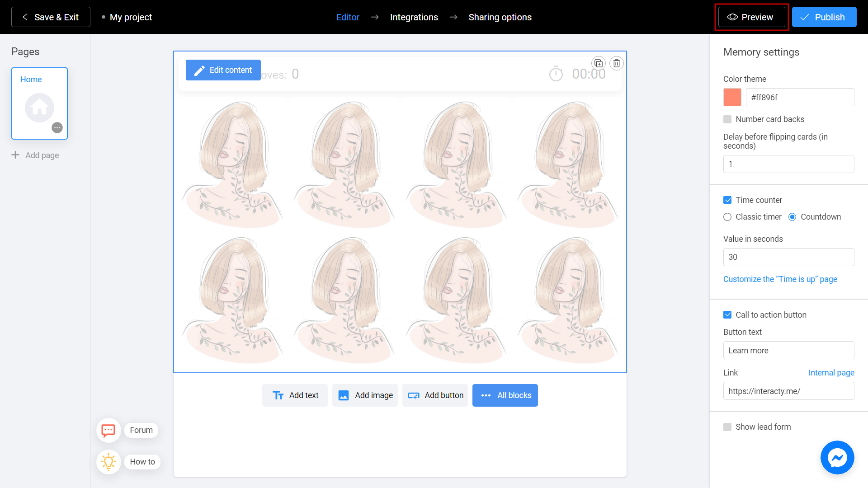The height and width of the screenshot is (488, 868).
Task: Select the Countdown radio button
Action: pyautogui.click(x=792, y=217)
